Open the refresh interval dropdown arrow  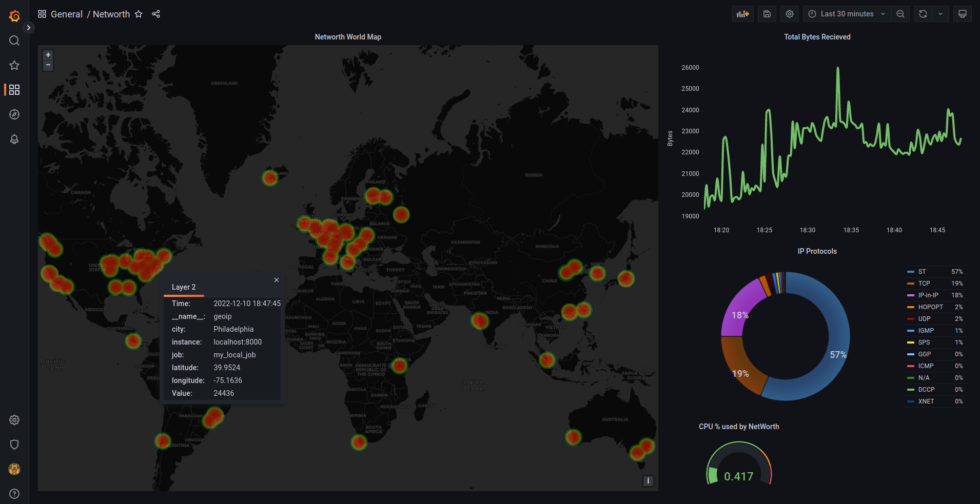[940, 14]
